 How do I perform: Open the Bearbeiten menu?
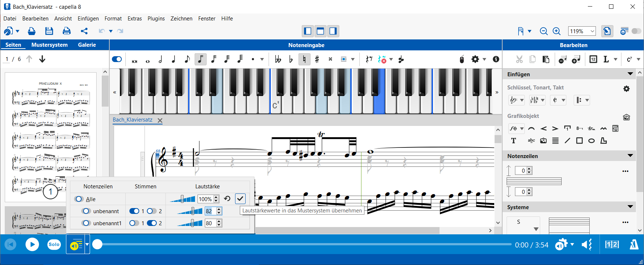[x=35, y=18]
